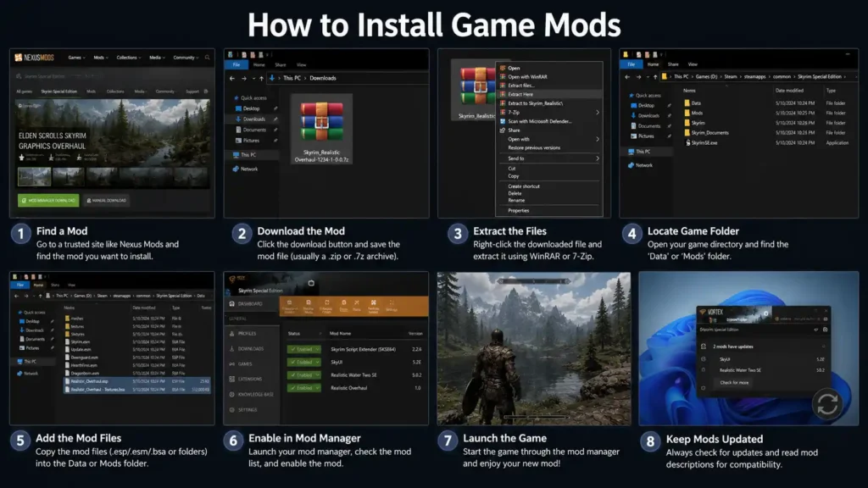Select the All games tab on Nexus

24,91
